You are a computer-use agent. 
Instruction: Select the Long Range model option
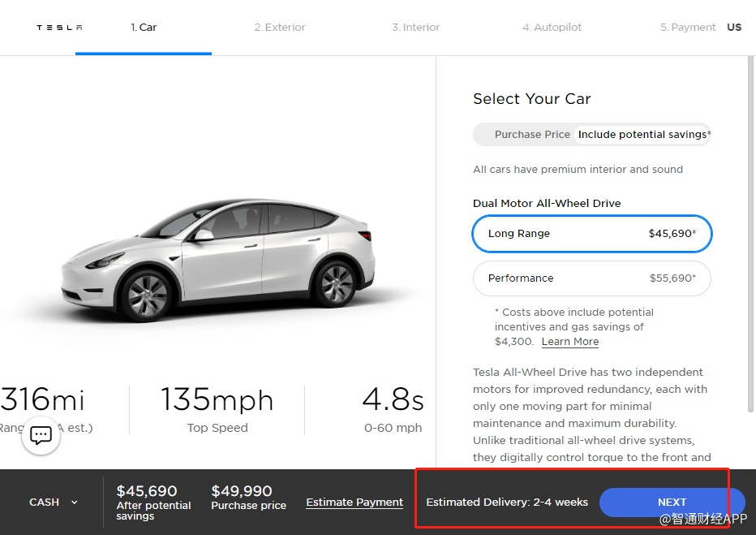[x=592, y=234]
